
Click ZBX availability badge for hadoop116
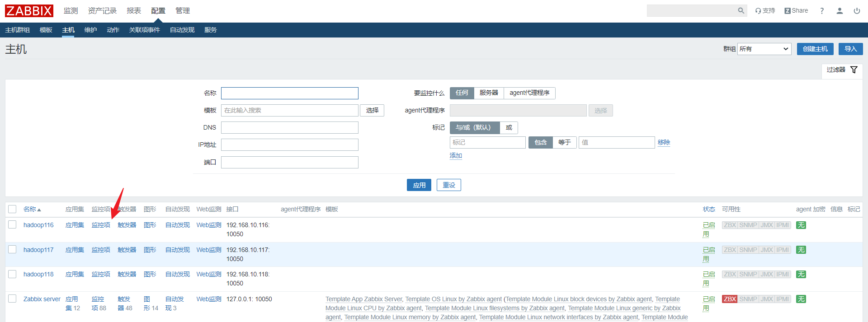coord(730,225)
